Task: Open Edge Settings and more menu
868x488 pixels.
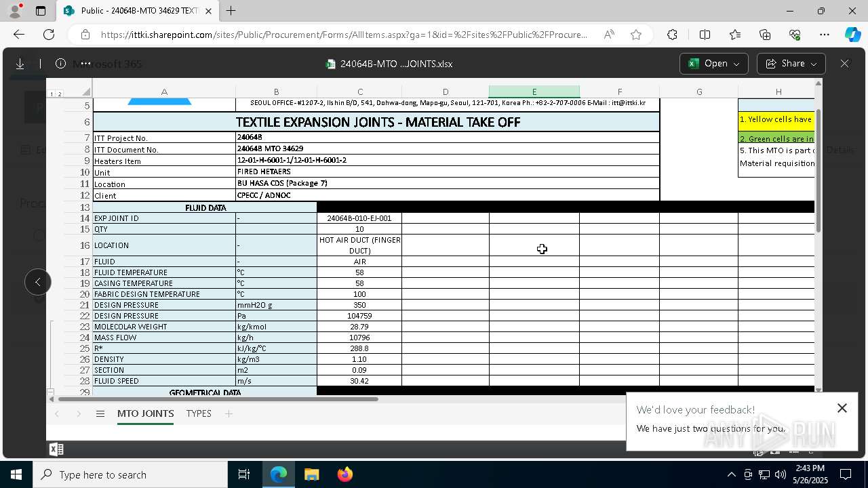Action: pyautogui.click(x=825, y=35)
